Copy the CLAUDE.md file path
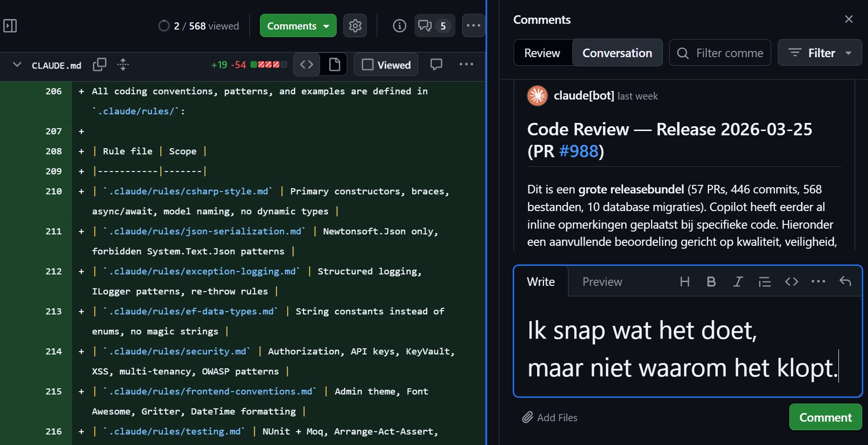The width and height of the screenshot is (868, 445). [99, 64]
